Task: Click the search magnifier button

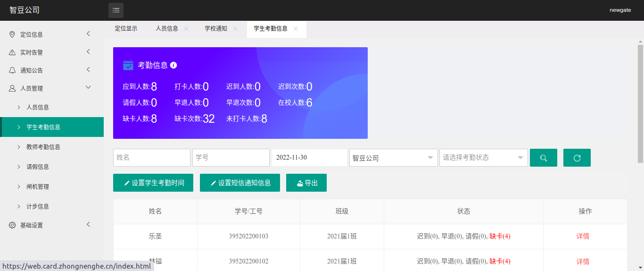Action: [544, 158]
